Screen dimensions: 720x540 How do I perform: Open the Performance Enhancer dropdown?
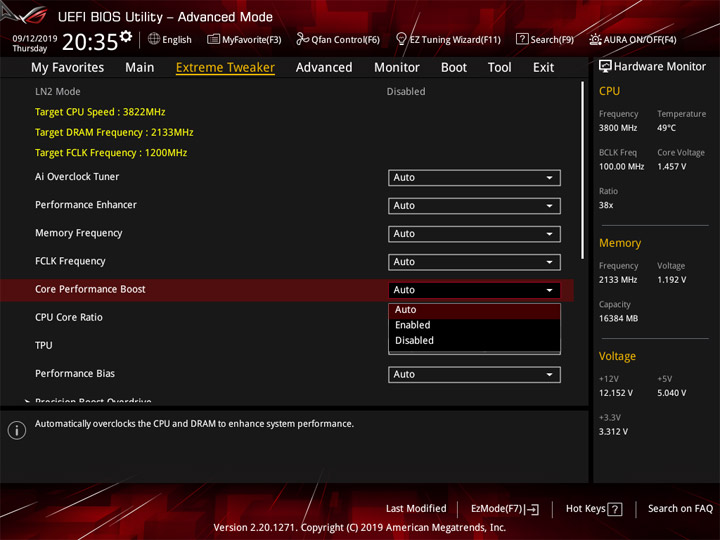[x=474, y=206]
